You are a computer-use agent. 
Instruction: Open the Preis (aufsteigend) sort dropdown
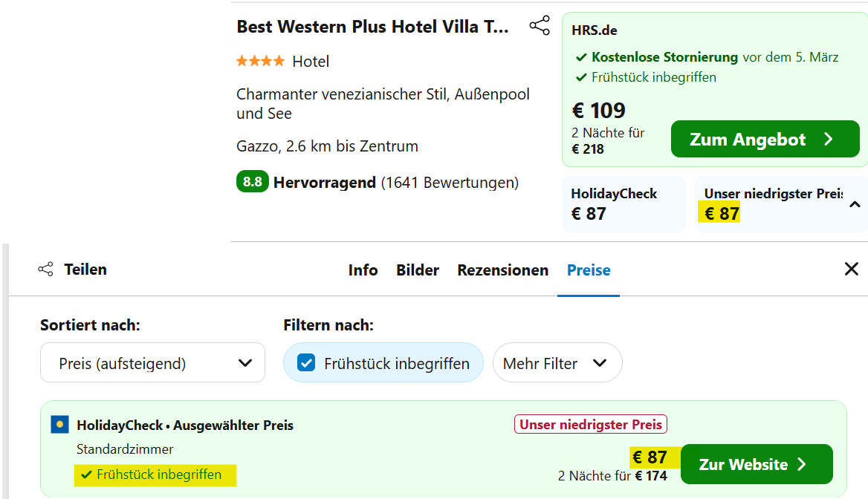(x=152, y=363)
